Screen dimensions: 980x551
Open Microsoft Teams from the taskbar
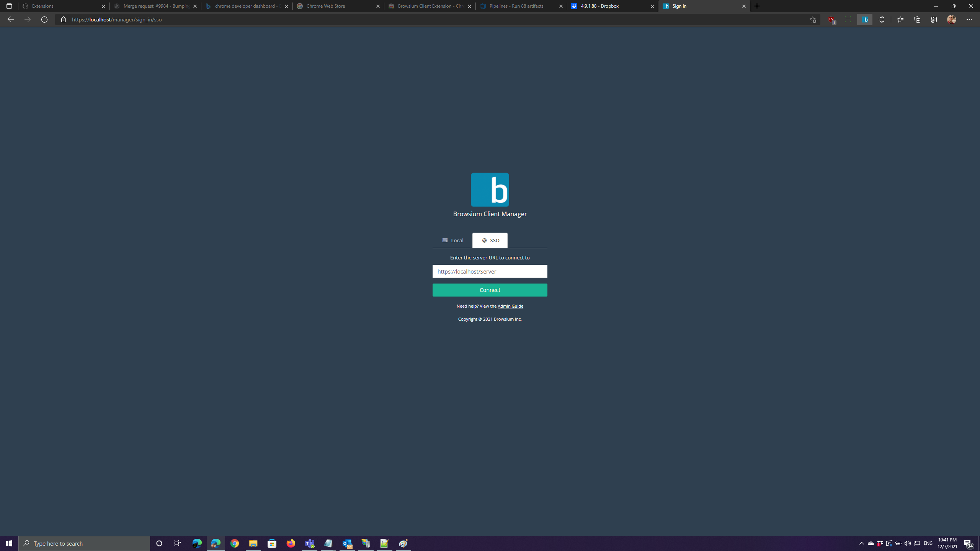309,543
